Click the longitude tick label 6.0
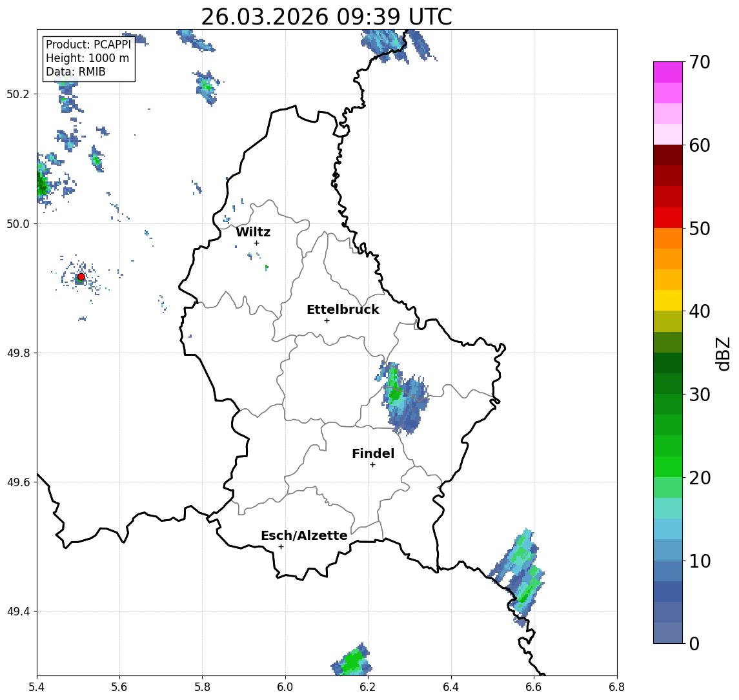The width and height of the screenshot is (739, 700). tap(285, 687)
